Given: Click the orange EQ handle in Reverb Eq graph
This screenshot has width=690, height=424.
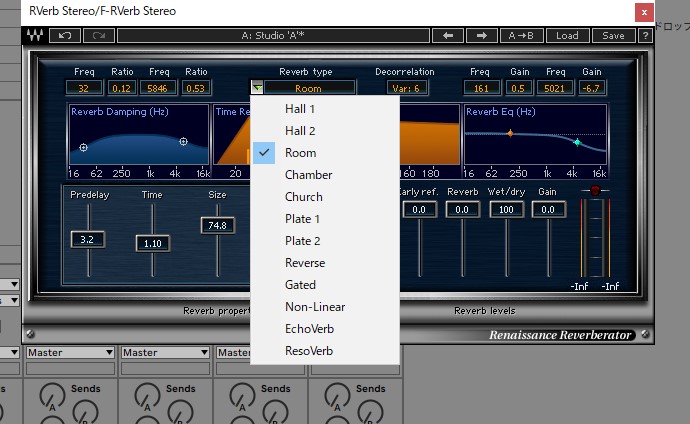Looking at the screenshot, I should 510,133.
